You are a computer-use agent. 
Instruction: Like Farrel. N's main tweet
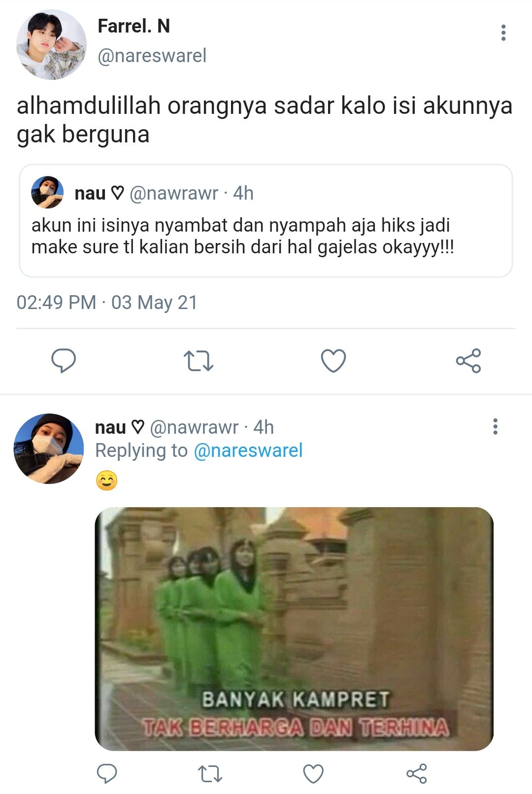333,361
